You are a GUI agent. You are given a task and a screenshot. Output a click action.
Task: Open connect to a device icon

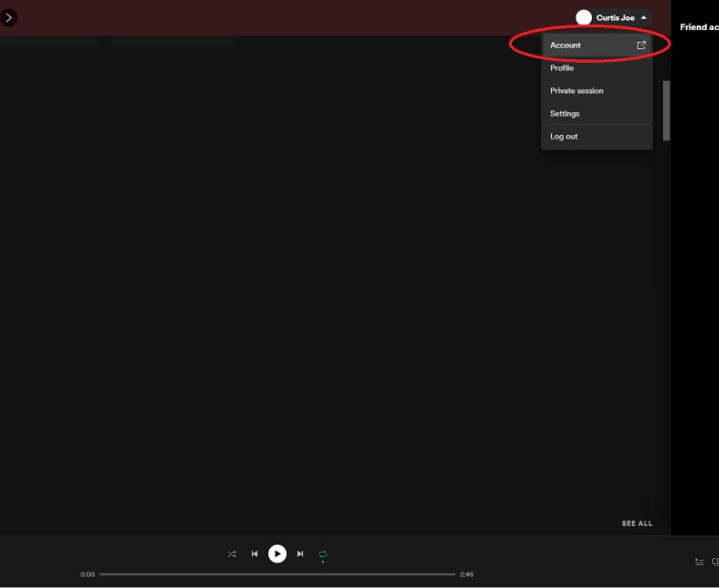pos(715,562)
